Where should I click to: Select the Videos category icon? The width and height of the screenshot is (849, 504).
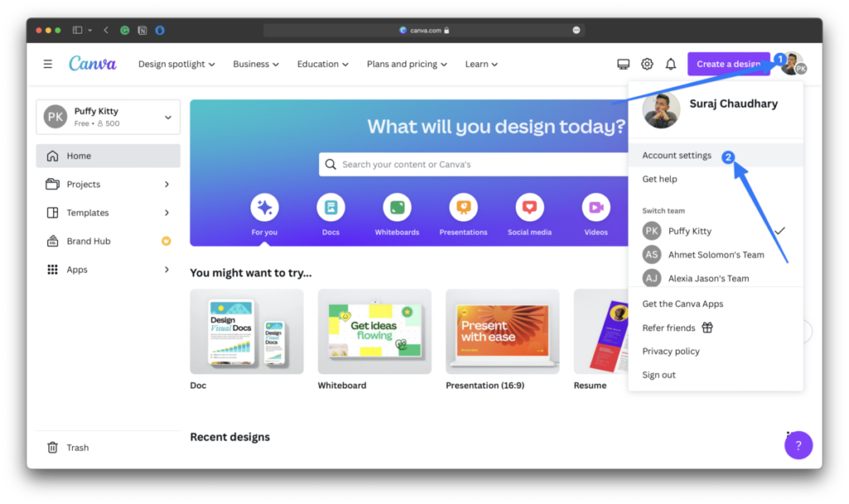[596, 207]
